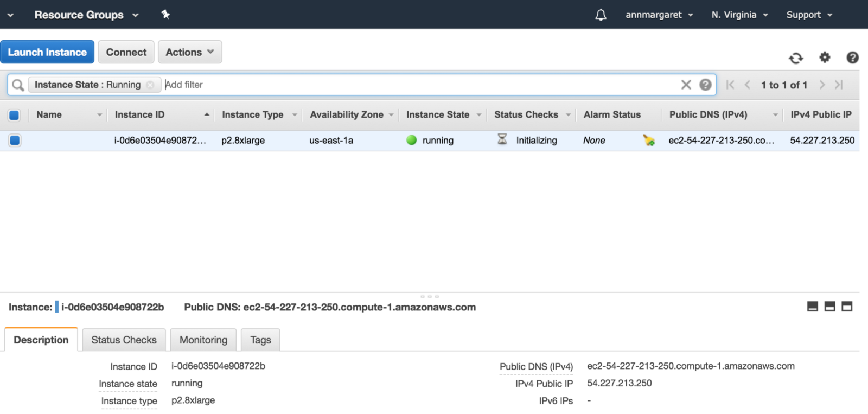
Task: Click the Launch Instance button
Action: point(47,52)
